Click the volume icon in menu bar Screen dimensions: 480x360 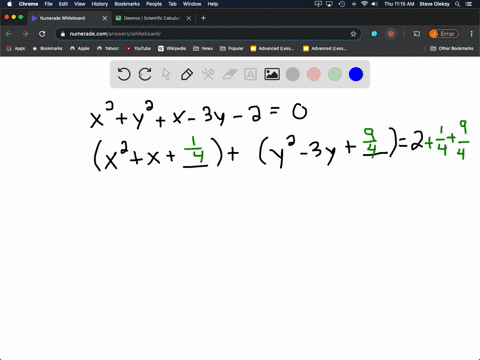[x=375, y=4]
